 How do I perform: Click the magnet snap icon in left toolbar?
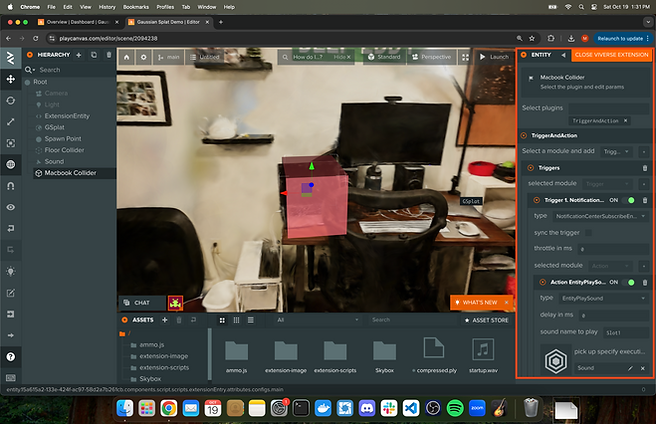click(10, 185)
